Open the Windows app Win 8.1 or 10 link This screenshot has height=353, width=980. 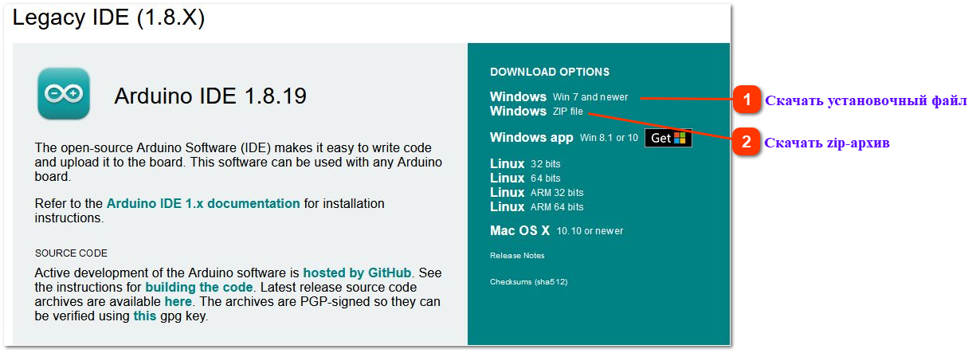click(564, 138)
